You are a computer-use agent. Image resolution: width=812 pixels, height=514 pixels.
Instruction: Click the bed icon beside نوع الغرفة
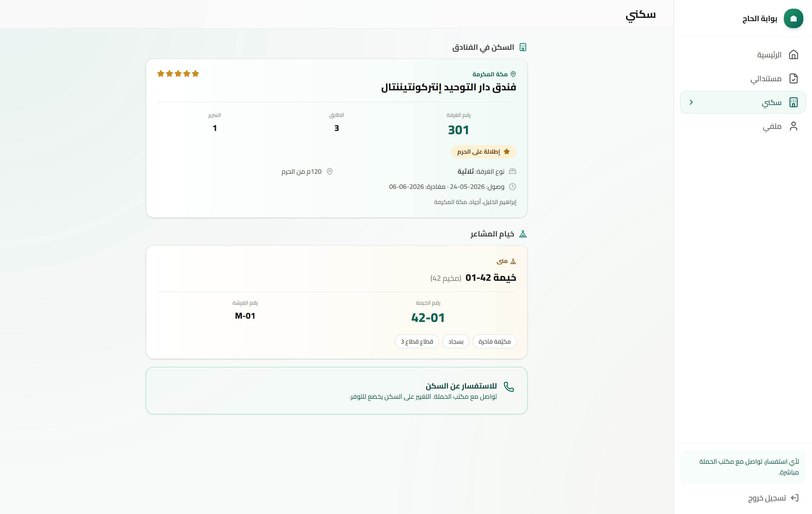tap(513, 172)
